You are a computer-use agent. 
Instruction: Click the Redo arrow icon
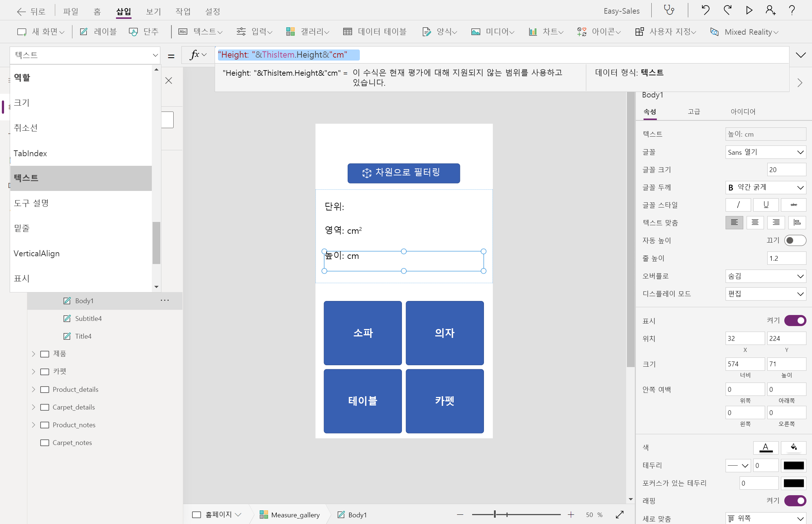[727, 10]
